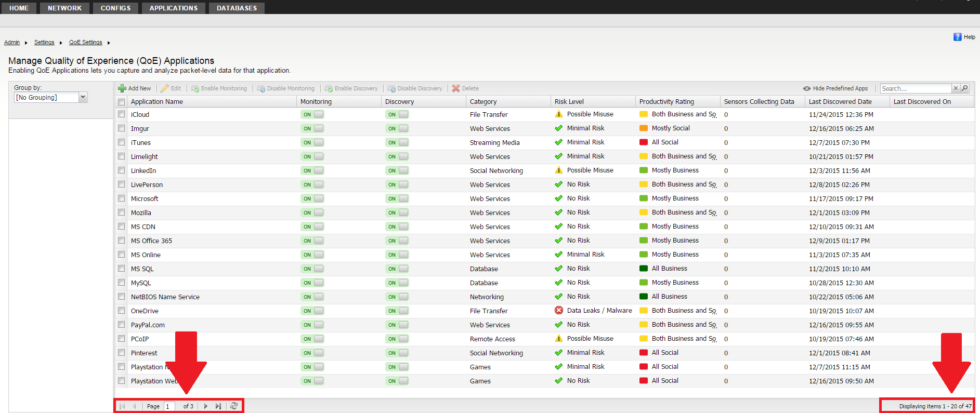Click the Admin breadcrumb link
This screenshot has height=413, width=980.
click(x=12, y=43)
